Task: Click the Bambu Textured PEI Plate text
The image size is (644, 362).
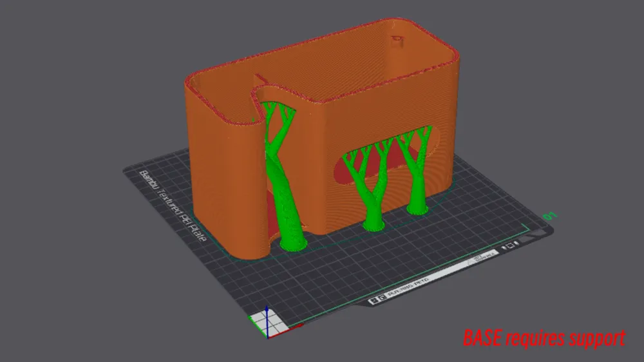Action: click(173, 205)
